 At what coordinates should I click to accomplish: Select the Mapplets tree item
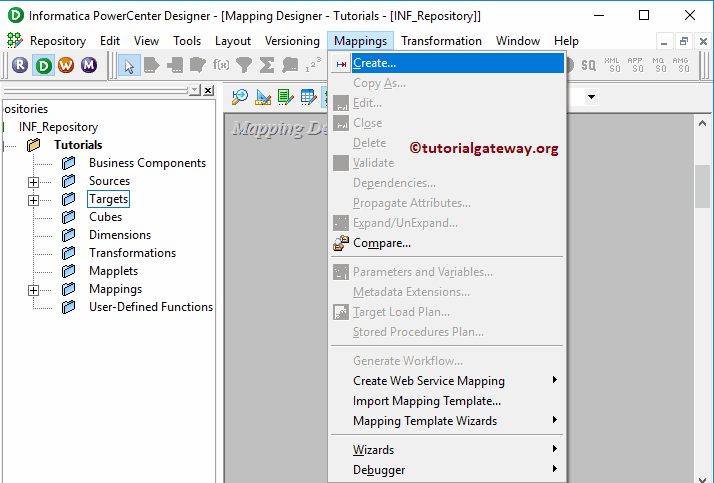tap(113, 271)
